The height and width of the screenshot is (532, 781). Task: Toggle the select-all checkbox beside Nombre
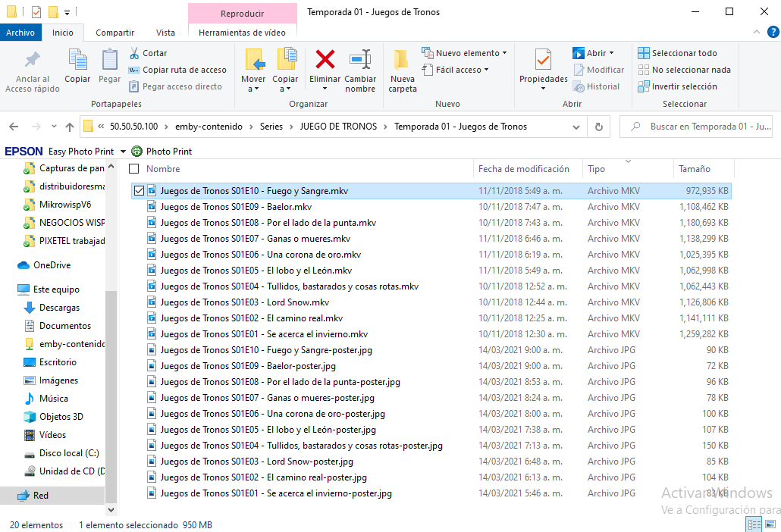(134, 169)
